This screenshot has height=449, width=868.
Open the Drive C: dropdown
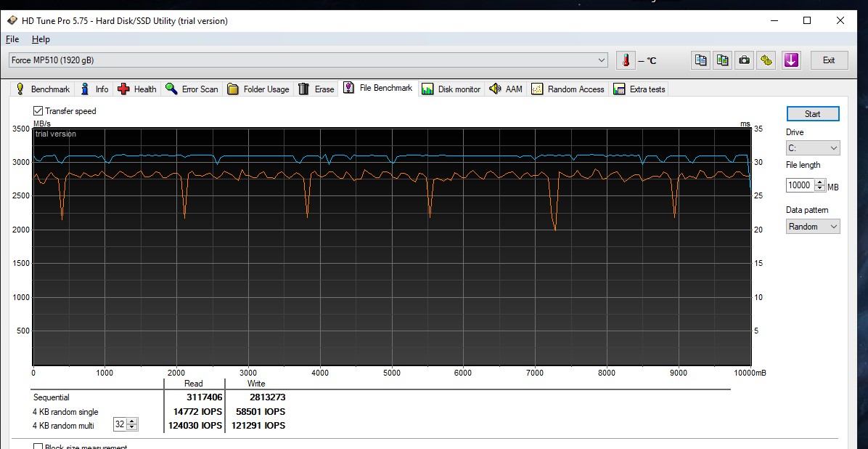pos(813,148)
